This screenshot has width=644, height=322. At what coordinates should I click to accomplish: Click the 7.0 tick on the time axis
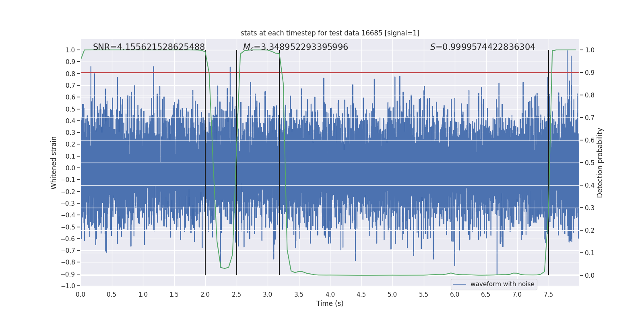tap(517, 294)
